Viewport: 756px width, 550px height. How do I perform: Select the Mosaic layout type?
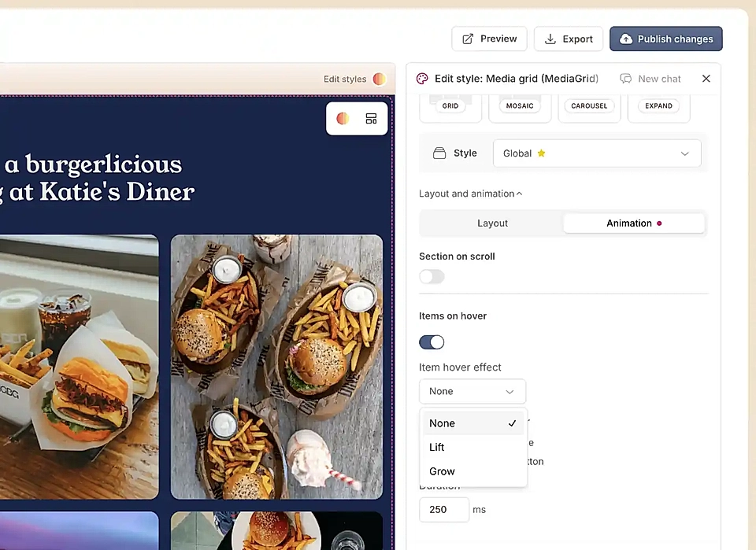[520, 108]
